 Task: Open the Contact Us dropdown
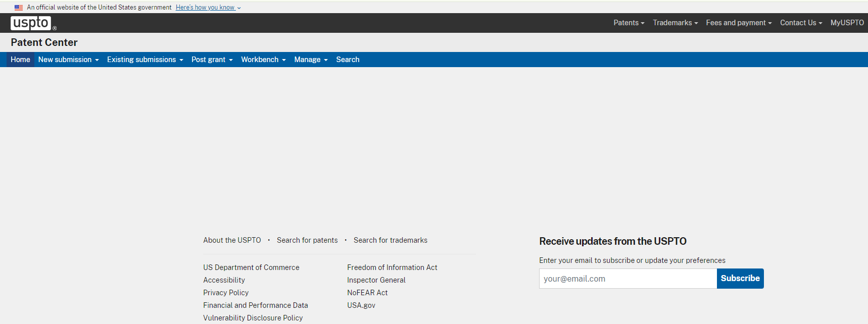801,23
